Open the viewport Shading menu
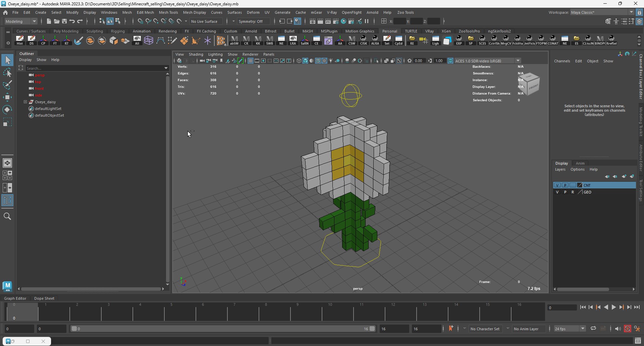Image resolution: width=644 pixels, height=346 pixels. 196,54
